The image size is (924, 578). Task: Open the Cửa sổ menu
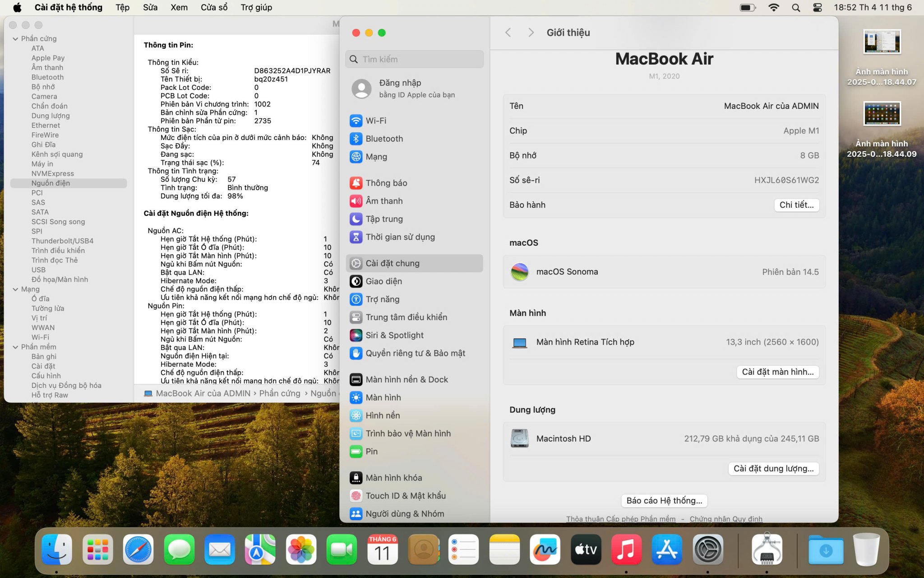tap(214, 7)
